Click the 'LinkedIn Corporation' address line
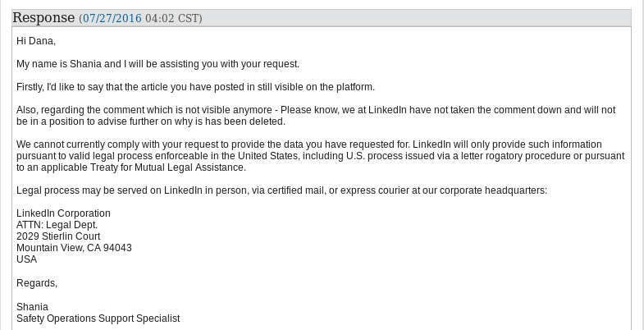The width and height of the screenshot is (644, 330). [63, 213]
